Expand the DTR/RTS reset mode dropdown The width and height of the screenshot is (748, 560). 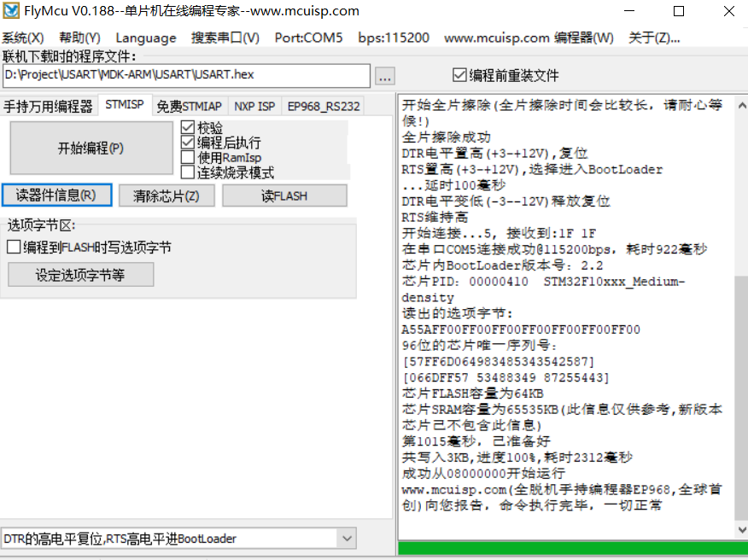[347, 539]
